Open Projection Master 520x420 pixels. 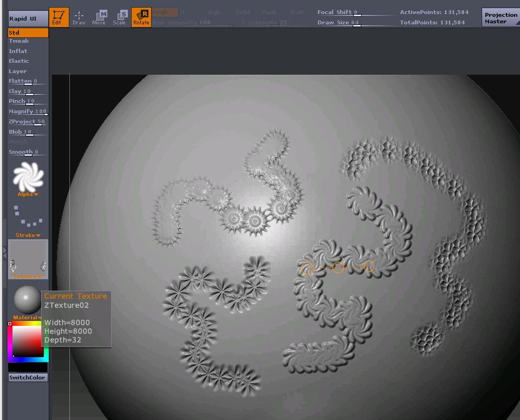500,18
